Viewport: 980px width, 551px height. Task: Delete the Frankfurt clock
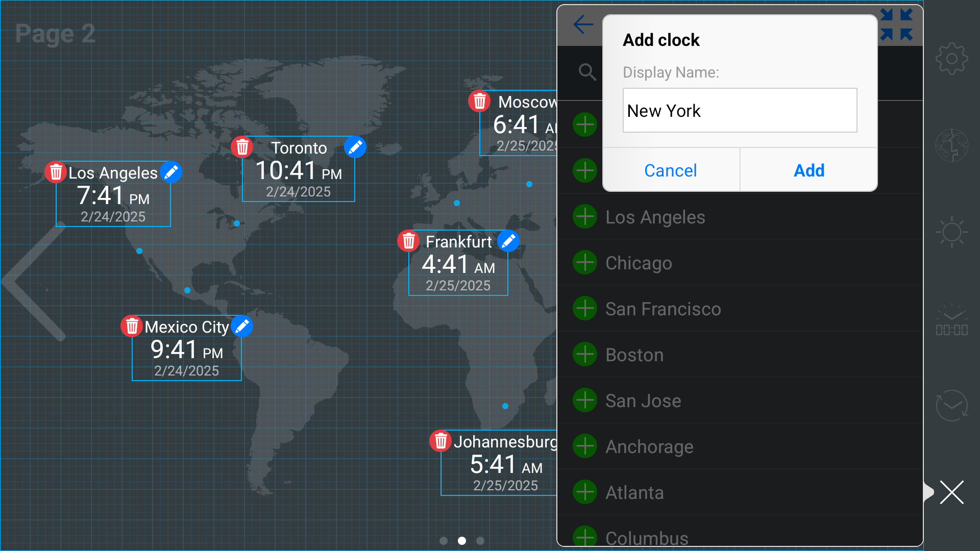tap(408, 241)
